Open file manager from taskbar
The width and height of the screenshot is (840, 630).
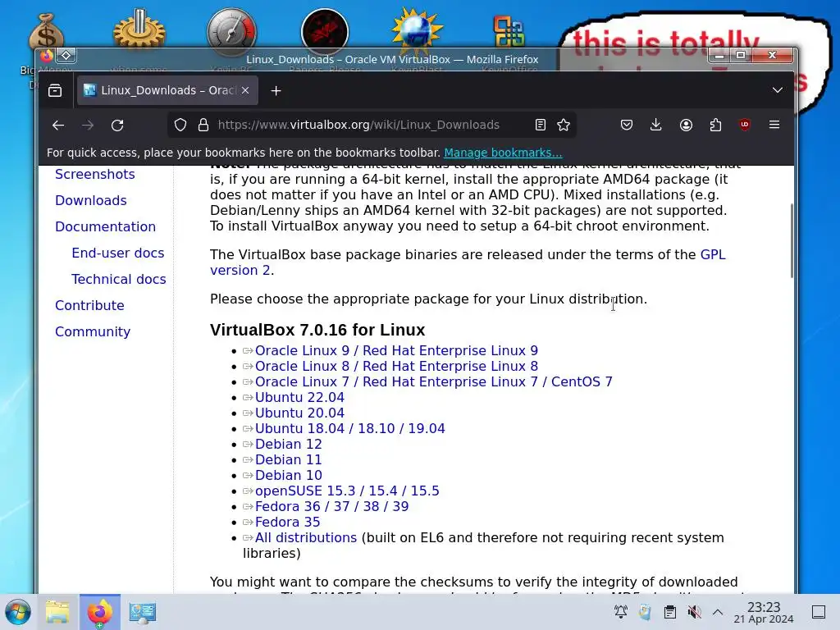[x=57, y=612]
